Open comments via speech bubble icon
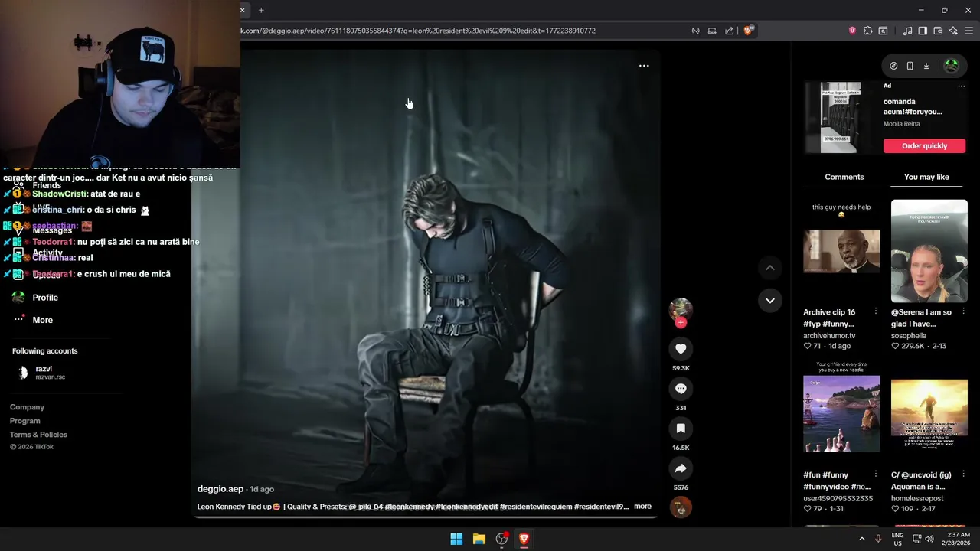 point(681,389)
